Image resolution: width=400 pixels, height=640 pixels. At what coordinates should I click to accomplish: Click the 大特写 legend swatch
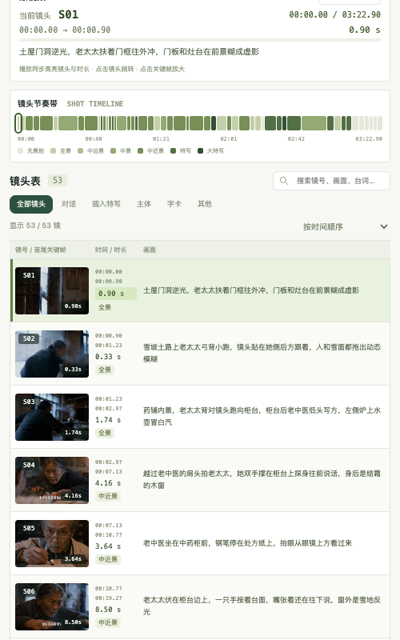click(x=200, y=151)
